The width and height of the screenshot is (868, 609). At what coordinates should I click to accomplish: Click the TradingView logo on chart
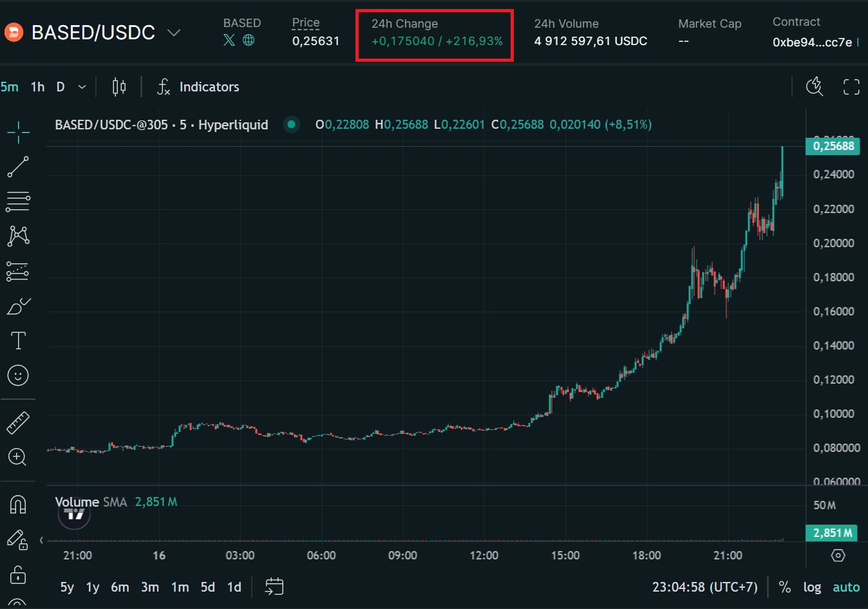pyautogui.click(x=75, y=513)
